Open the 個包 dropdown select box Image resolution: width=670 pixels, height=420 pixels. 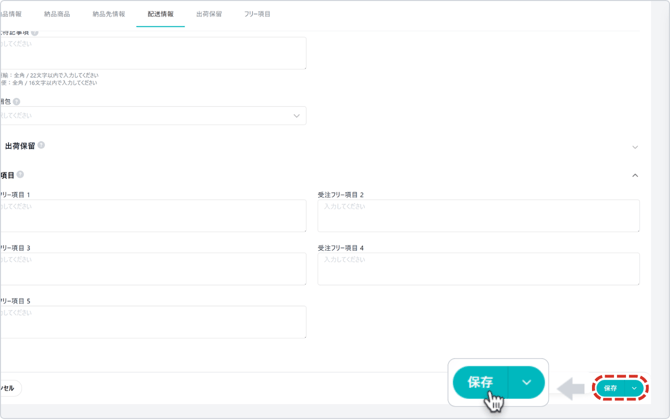click(x=153, y=116)
